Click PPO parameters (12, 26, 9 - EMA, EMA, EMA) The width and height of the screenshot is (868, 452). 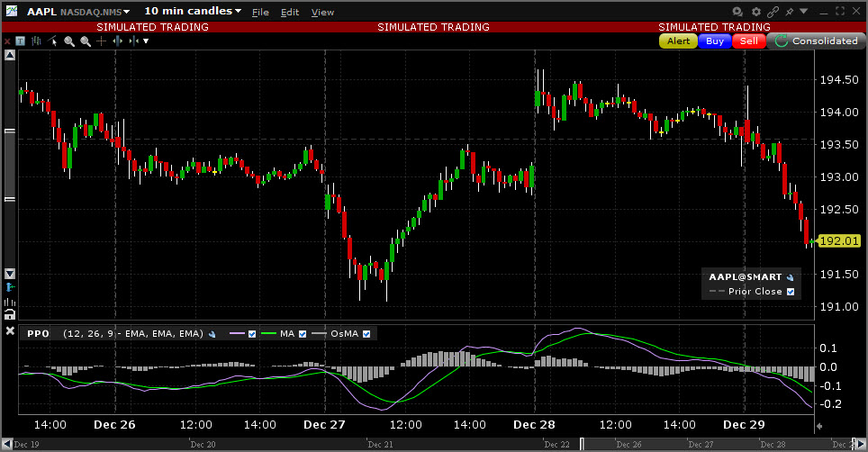tap(133, 334)
